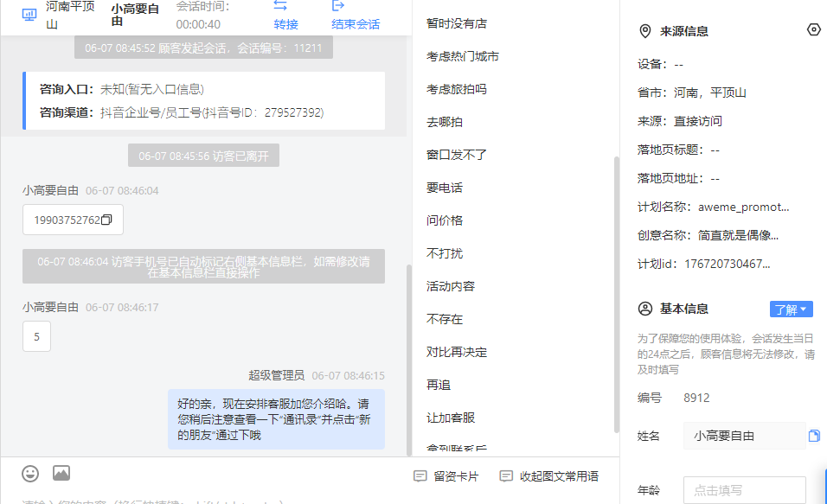Screen dimensions: 827x504
Task: Click the image upload icon
Action: coord(61,473)
